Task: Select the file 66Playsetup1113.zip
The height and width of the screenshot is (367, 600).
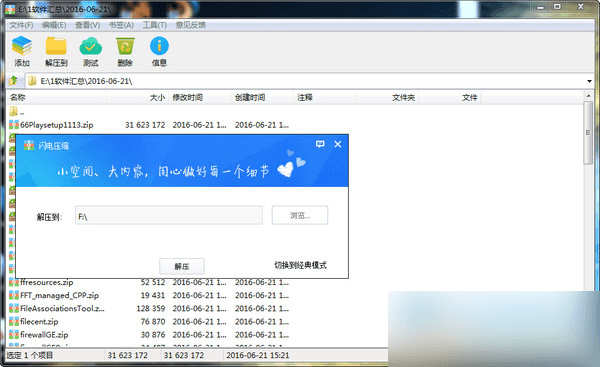Action: click(x=57, y=125)
